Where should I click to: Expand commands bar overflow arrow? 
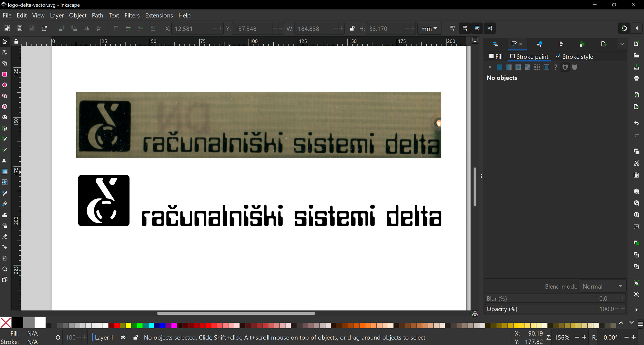coord(636,310)
